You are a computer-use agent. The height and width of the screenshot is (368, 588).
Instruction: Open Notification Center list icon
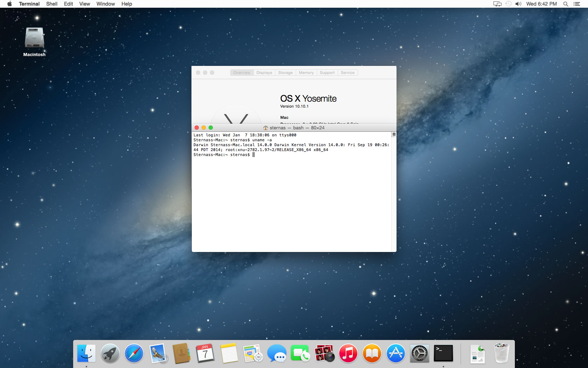click(577, 4)
